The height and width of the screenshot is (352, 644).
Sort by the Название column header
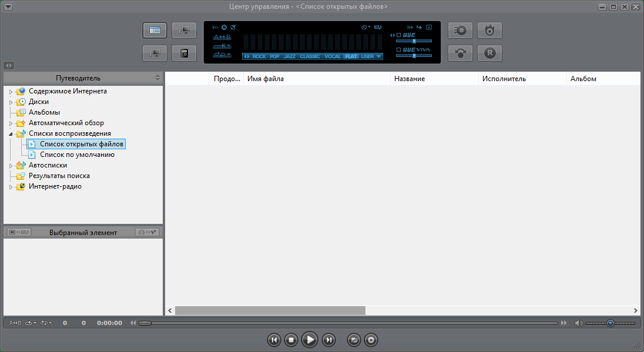pyautogui.click(x=434, y=79)
